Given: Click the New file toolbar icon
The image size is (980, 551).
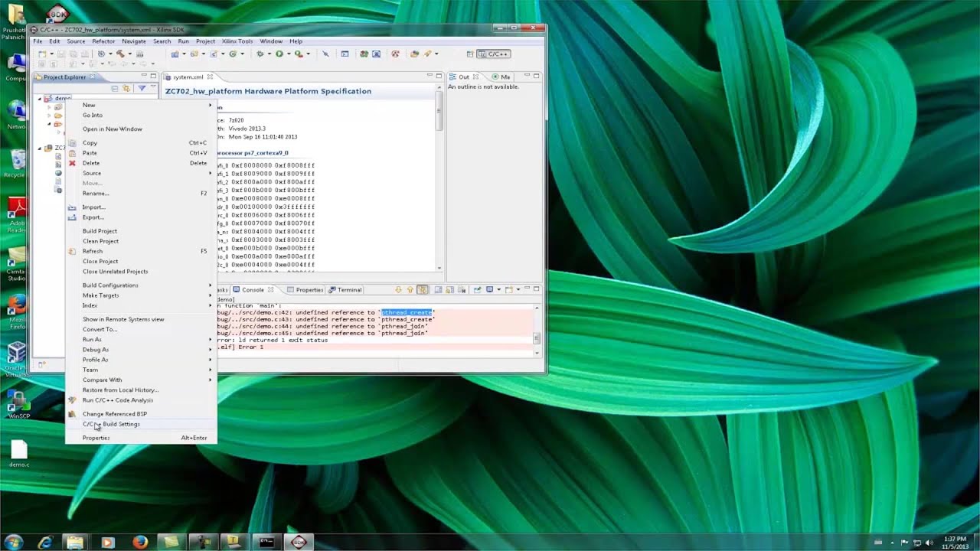Looking at the screenshot, I should [x=42, y=54].
